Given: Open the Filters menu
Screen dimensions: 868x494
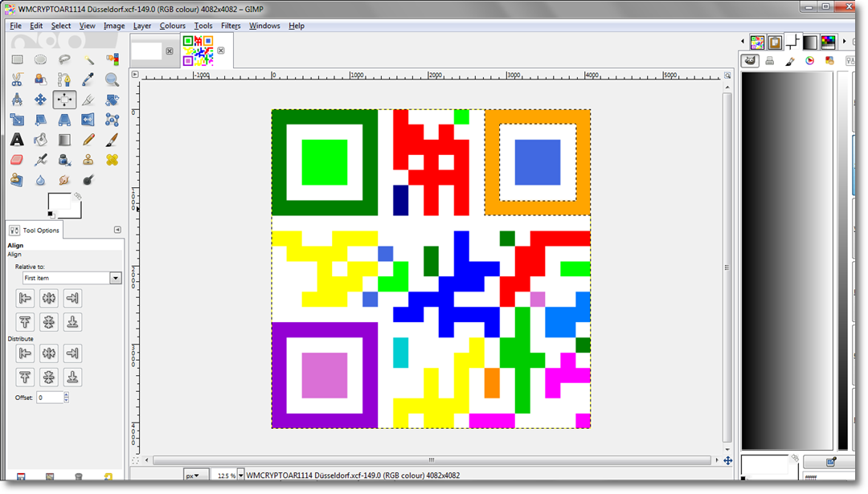Looking at the screenshot, I should coord(231,26).
